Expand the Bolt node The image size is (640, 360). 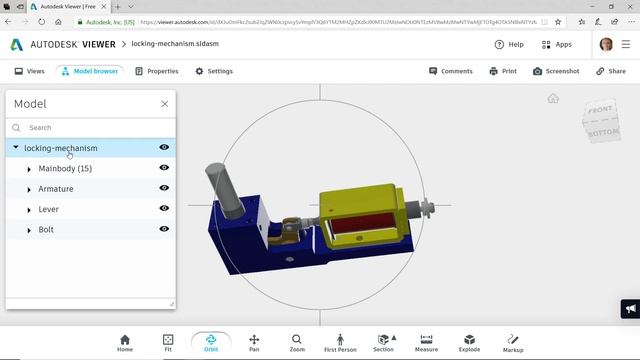(29, 230)
